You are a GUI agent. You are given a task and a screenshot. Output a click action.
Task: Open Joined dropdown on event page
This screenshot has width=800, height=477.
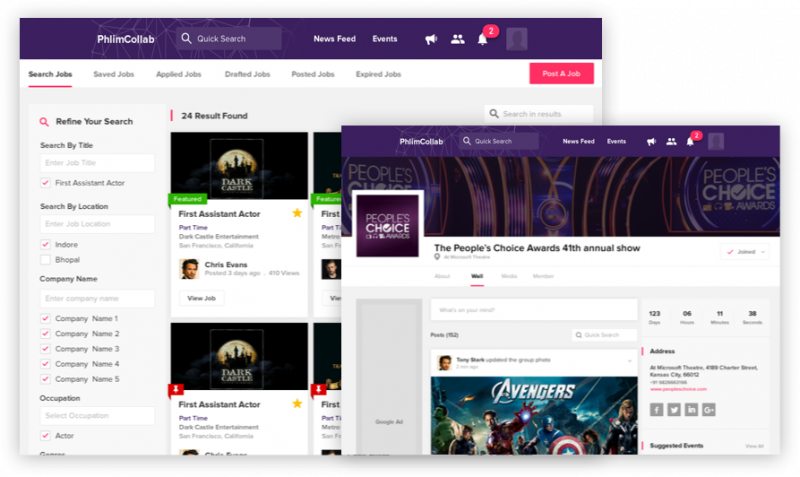point(745,252)
